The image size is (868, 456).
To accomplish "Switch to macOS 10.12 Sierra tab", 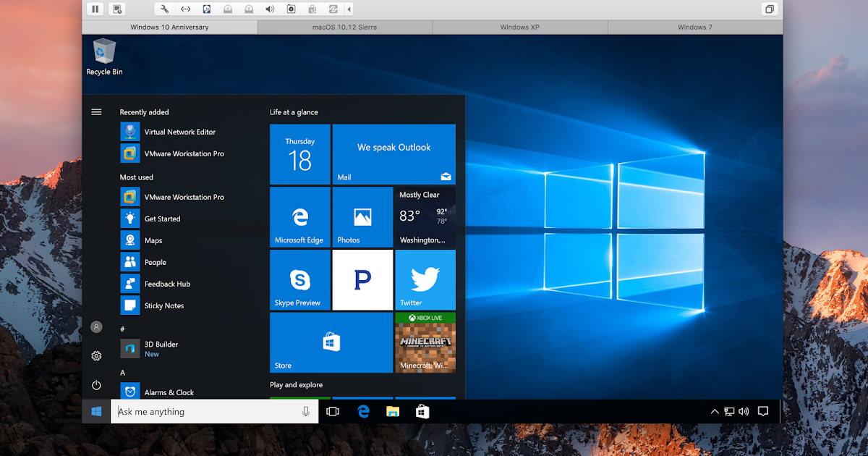I will click(x=344, y=27).
